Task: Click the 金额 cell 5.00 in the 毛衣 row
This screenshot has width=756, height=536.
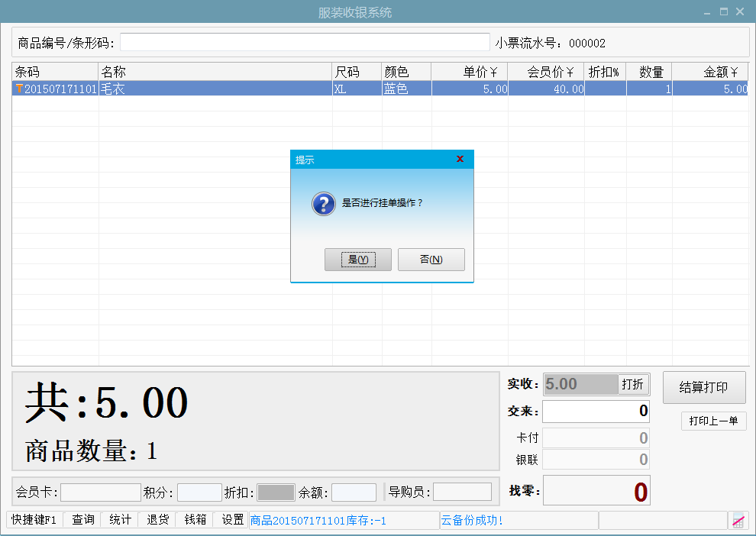Action: coord(710,89)
